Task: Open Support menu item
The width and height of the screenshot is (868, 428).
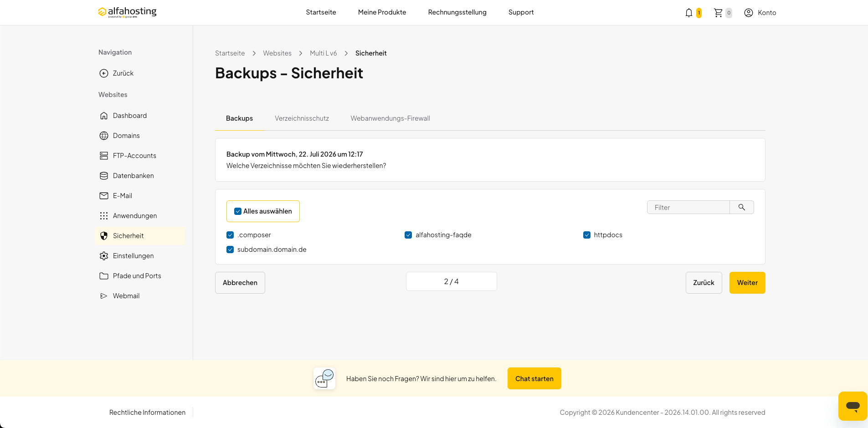Action: (521, 12)
